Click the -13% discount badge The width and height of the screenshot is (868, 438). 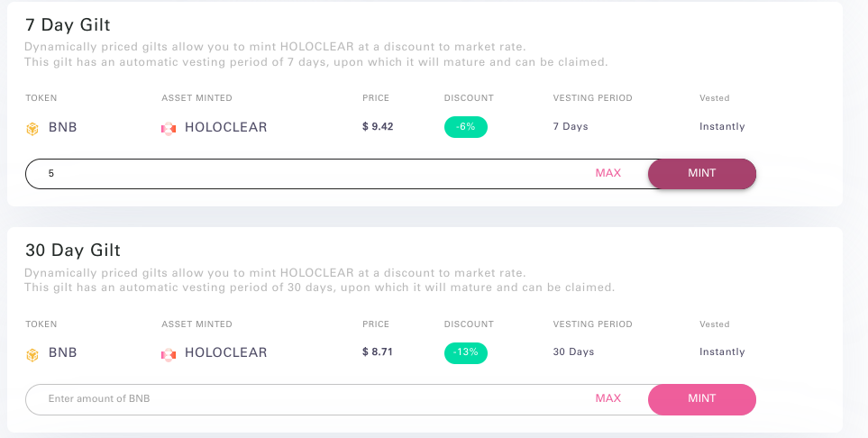pos(466,352)
